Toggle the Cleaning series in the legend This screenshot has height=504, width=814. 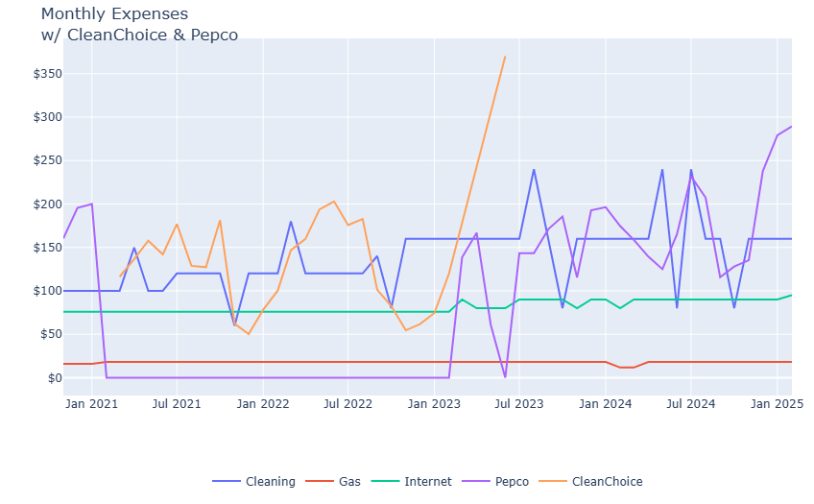(271, 482)
